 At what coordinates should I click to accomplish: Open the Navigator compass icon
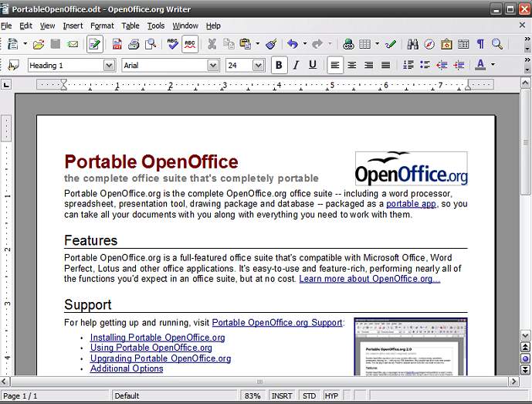[429, 44]
